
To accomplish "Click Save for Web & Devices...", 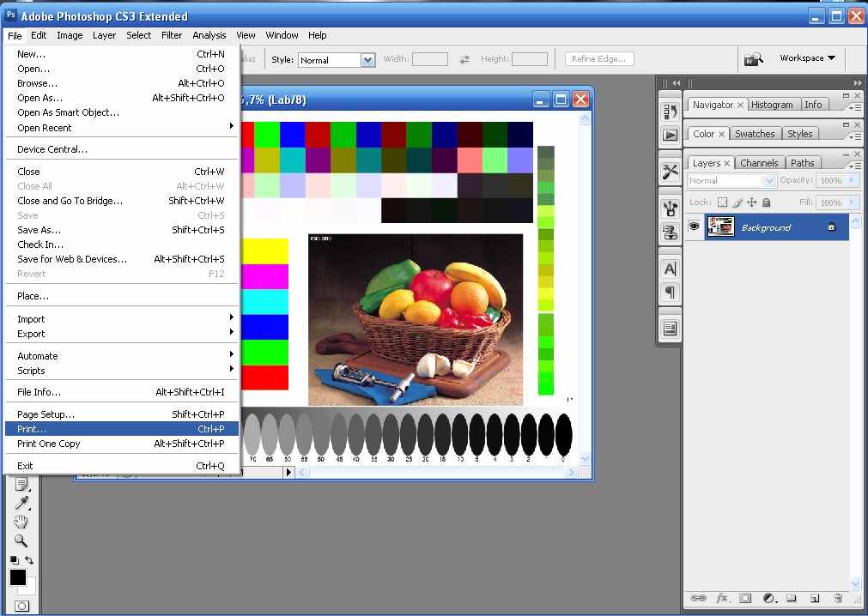I will click(x=122, y=259).
